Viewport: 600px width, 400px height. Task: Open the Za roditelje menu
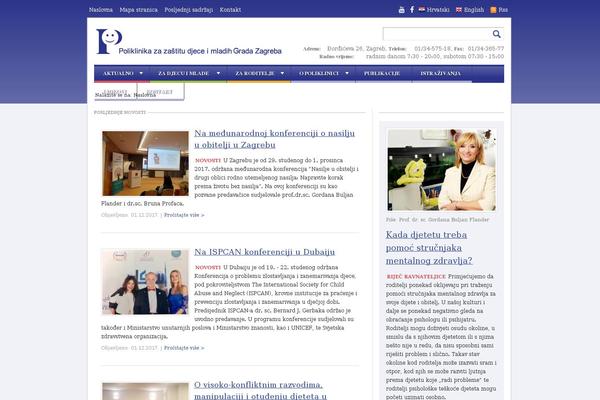point(254,73)
